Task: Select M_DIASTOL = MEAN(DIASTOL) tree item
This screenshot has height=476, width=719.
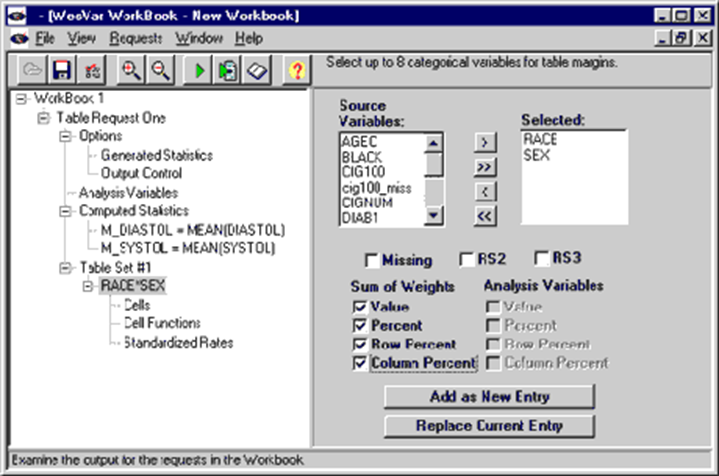Action: point(193,230)
